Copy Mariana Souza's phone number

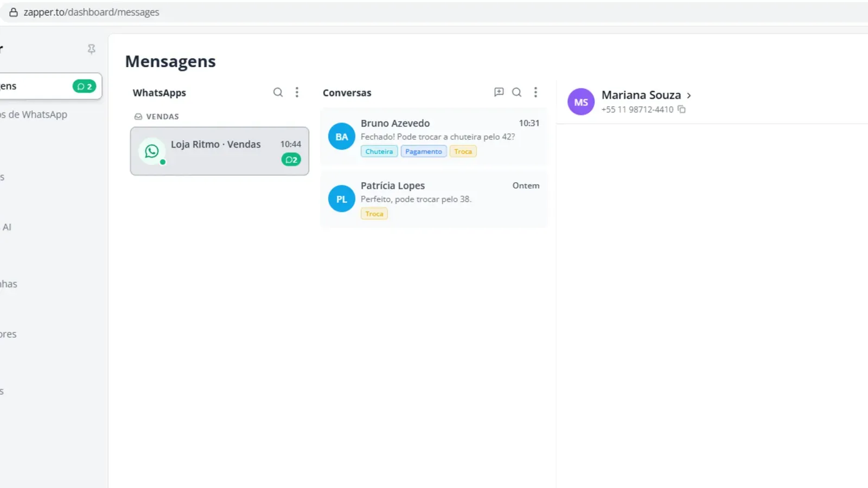[x=682, y=110]
